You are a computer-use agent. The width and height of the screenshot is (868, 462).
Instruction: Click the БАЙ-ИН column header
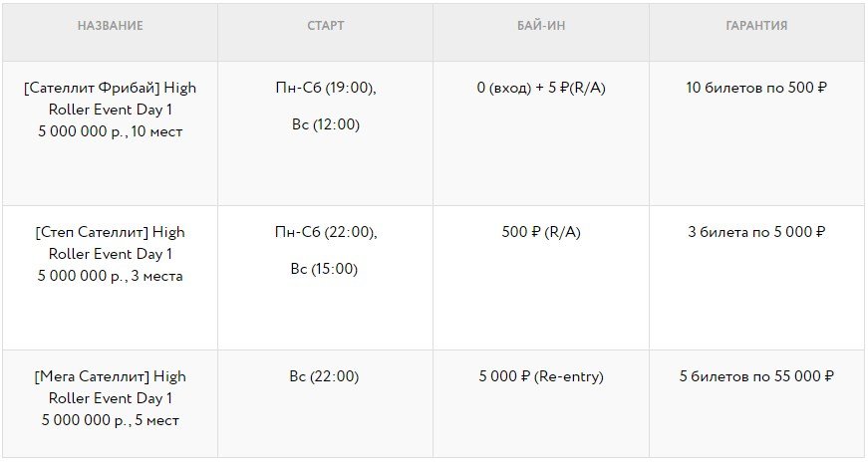[541, 26]
